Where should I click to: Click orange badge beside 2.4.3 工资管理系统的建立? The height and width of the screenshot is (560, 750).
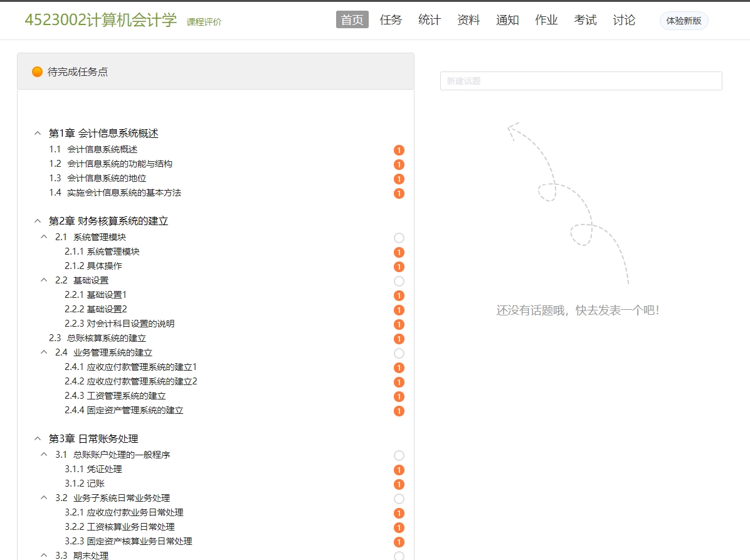coord(399,396)
